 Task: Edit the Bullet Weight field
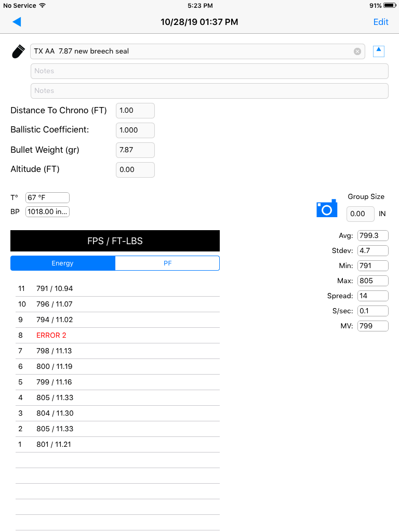point(135,150)
